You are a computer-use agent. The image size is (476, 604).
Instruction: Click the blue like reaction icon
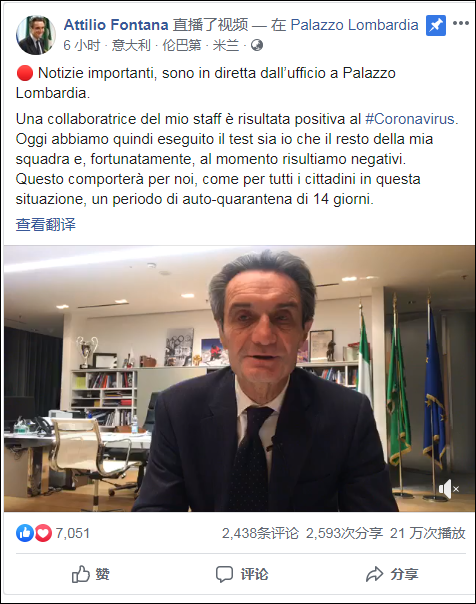tap(25, 533)
